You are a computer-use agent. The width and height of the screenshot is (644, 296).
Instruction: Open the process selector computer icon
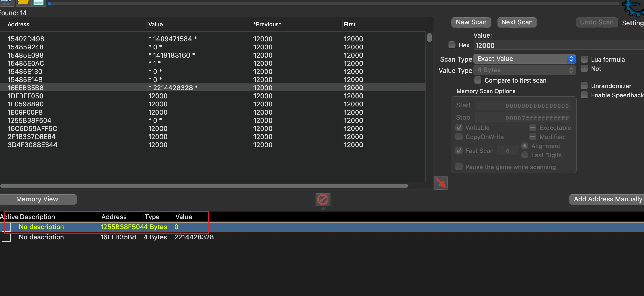(6, 3)
